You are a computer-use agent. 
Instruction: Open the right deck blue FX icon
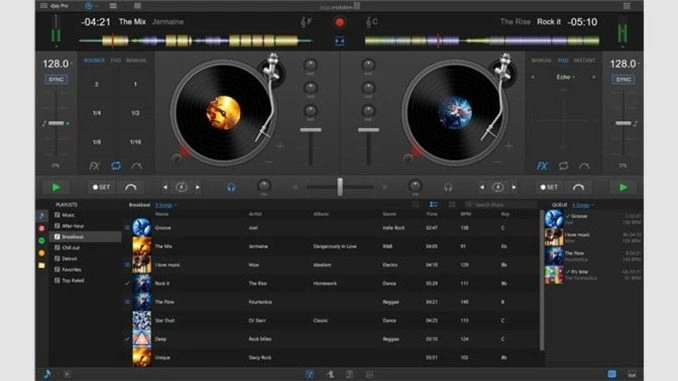click(542, 166)
